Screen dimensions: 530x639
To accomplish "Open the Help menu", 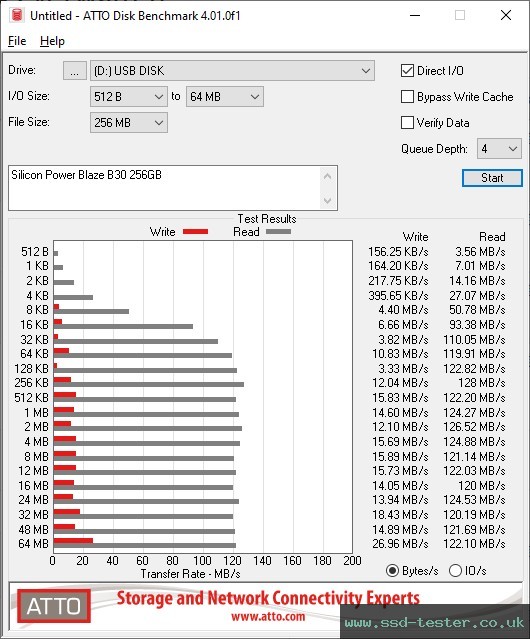I will (52, 41).
